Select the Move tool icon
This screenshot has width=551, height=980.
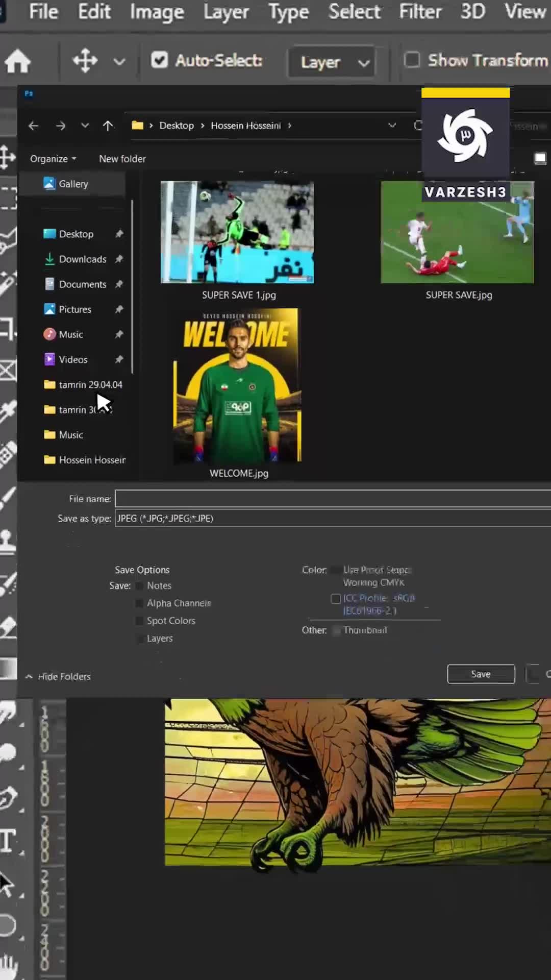coord(85,61)
